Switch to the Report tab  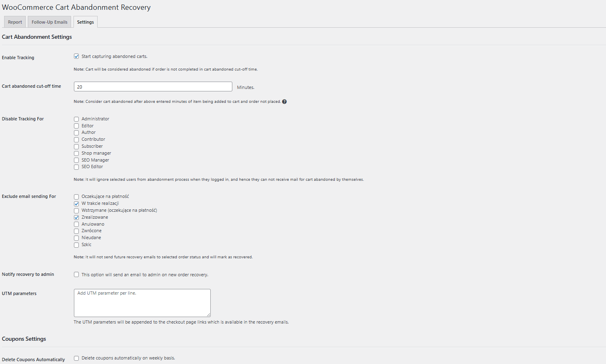15,22
